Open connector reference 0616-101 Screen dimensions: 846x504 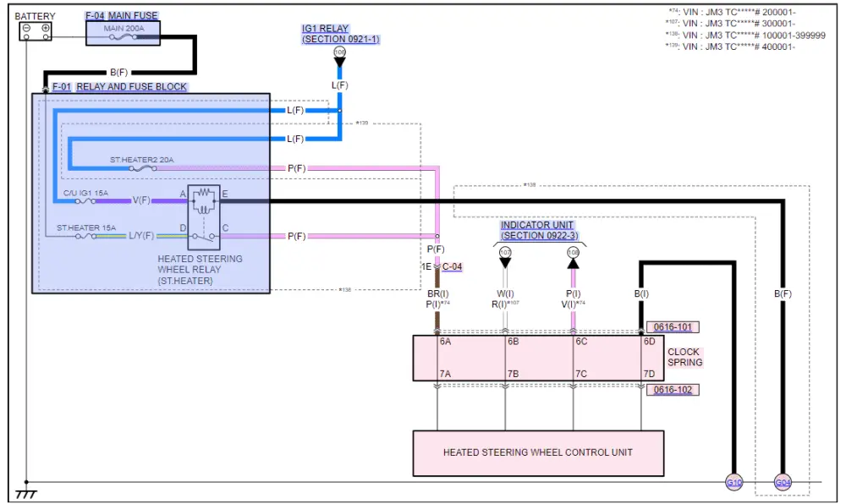tap(673, 326)
